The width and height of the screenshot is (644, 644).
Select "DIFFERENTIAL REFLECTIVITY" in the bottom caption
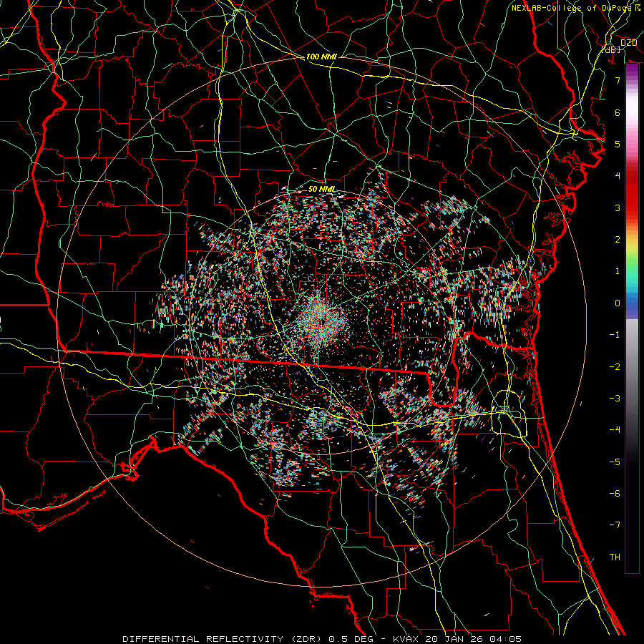pos(203,639)
